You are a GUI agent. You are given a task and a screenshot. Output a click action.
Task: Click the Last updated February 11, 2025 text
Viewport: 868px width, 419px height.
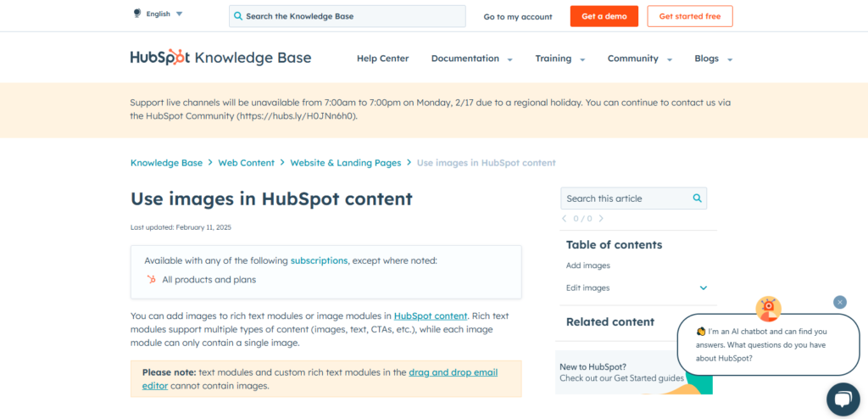click(181, 227)
